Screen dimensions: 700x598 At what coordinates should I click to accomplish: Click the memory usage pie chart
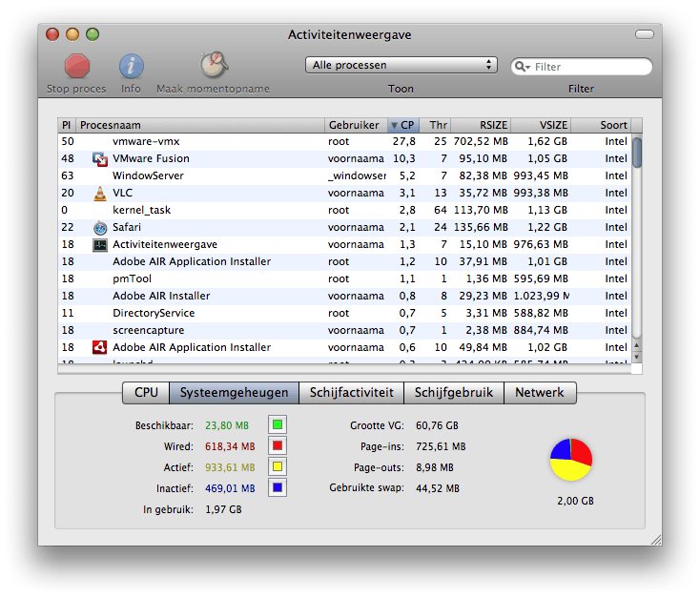pos(571,460)
